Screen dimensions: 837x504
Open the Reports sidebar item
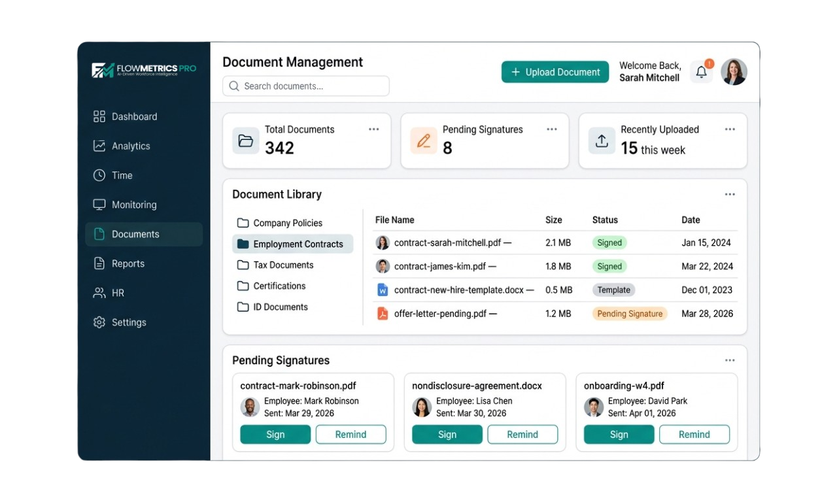pos(128,263)
